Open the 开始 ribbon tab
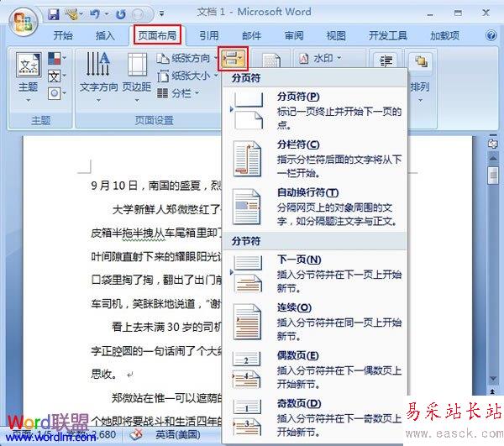Image resolution: width=504 pixels, height=446 pixels. [63, 35]
